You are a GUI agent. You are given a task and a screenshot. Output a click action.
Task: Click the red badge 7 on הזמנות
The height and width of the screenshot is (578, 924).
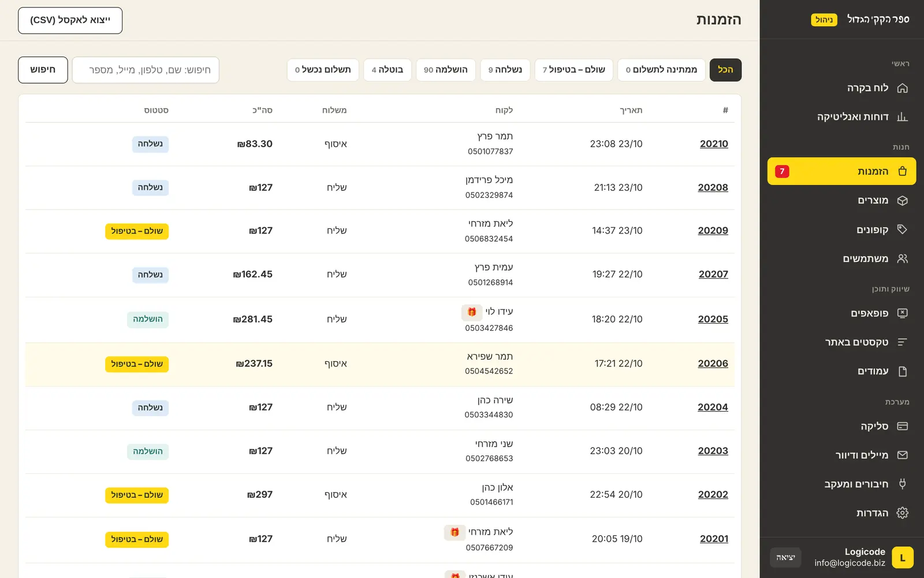click(782, 171)
